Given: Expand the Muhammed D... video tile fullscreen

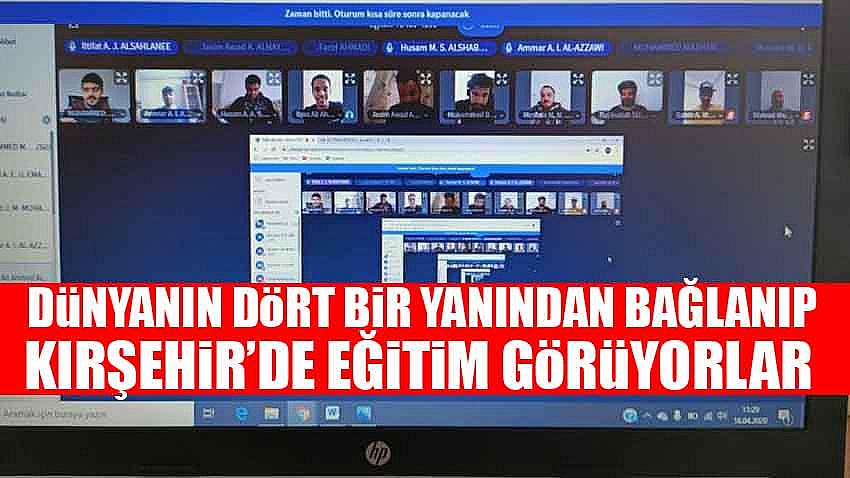Looking at the screenshot, I should 502,79.
